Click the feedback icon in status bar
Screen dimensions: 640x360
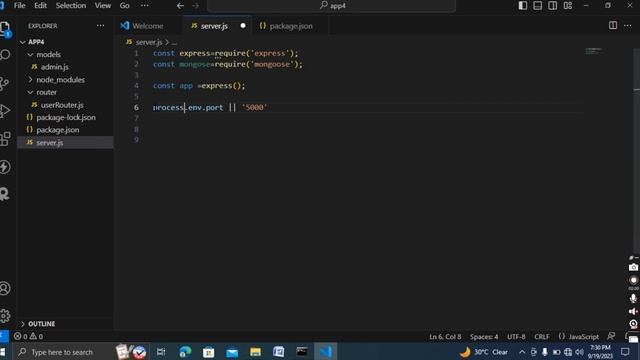point(611,336)
